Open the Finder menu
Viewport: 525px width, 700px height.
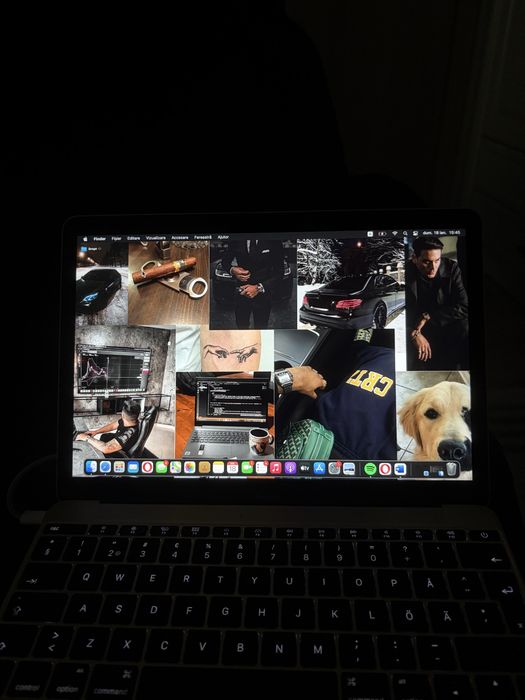click(99, 239)
